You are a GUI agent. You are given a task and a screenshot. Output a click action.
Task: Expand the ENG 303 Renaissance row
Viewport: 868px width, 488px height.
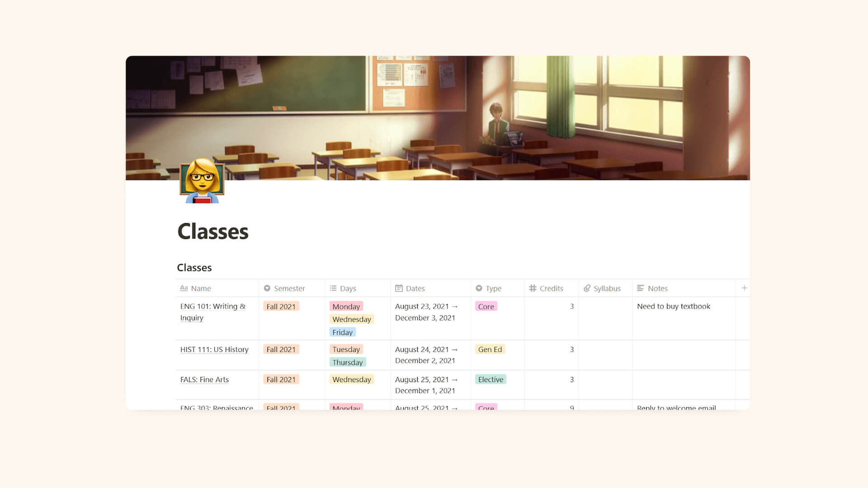[x=217, y=407]
